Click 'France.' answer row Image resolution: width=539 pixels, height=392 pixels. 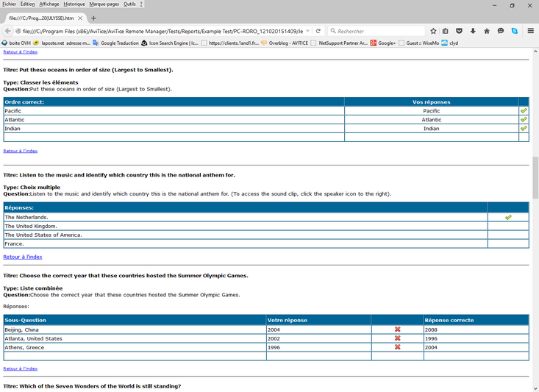pos(266,243)
